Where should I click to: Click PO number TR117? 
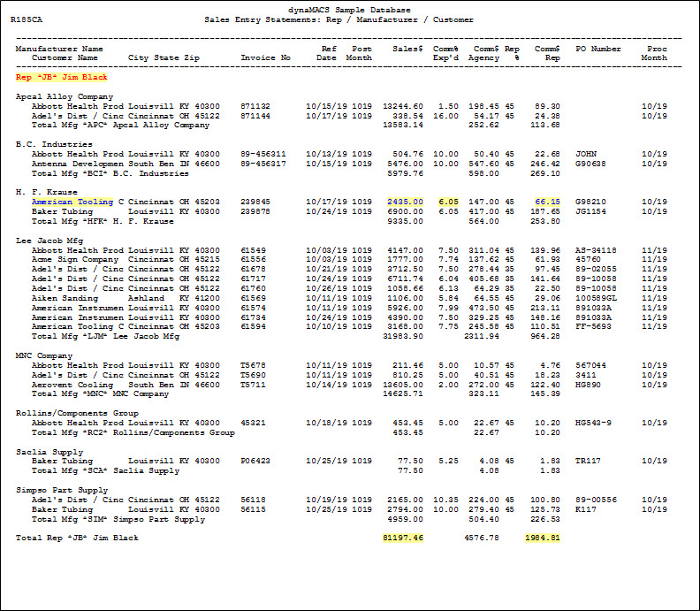coord(588,461)
